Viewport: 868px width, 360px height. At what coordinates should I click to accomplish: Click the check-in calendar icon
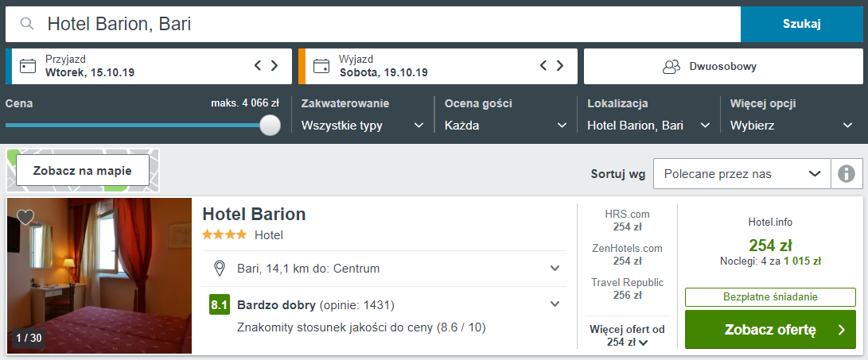[29, 66]
